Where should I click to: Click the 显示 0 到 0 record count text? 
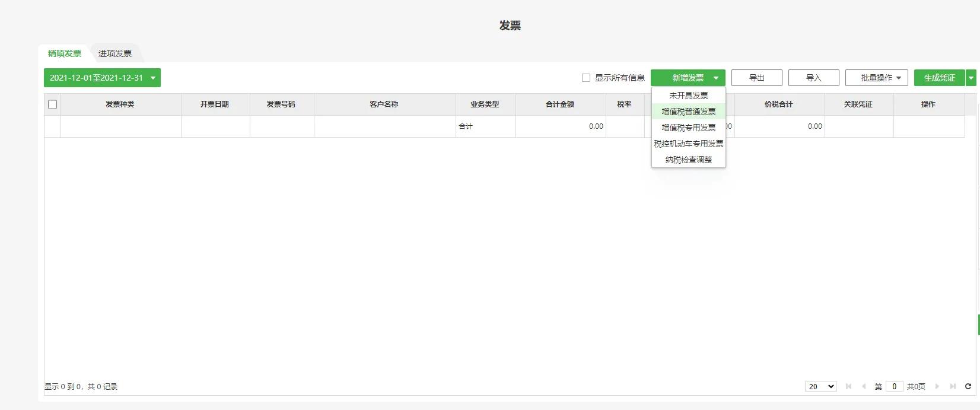click(x=81, y=387)
